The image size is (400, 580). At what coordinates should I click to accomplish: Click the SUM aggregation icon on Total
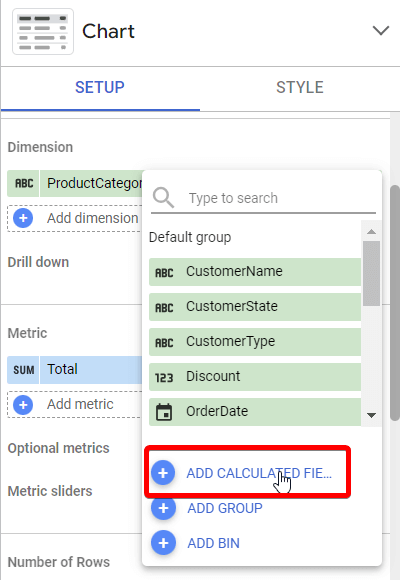tap(24, 370)
